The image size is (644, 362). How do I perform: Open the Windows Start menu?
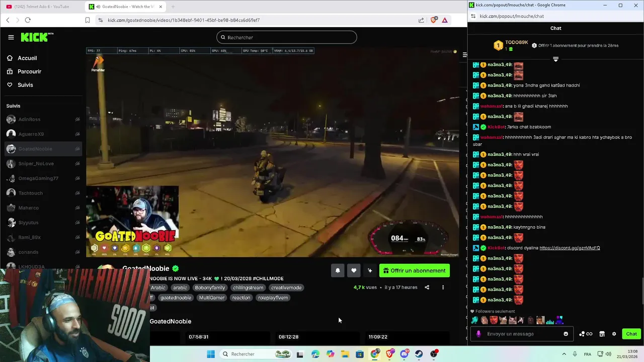pos(211,354)
